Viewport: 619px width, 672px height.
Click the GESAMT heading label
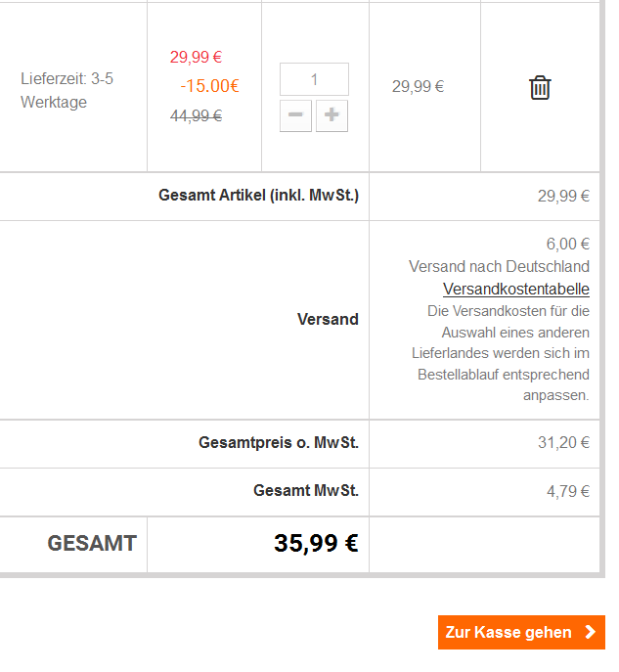point(92,544)
